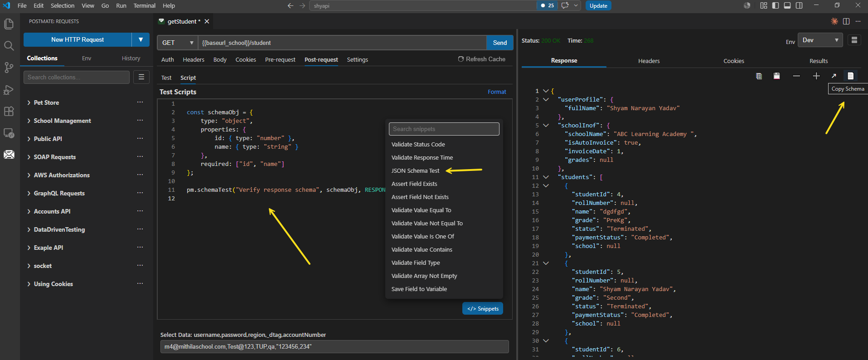Toggle the bottom panel layout icon
The width and height of the screenshot is (868, 360).
click(x=787, y=5)
